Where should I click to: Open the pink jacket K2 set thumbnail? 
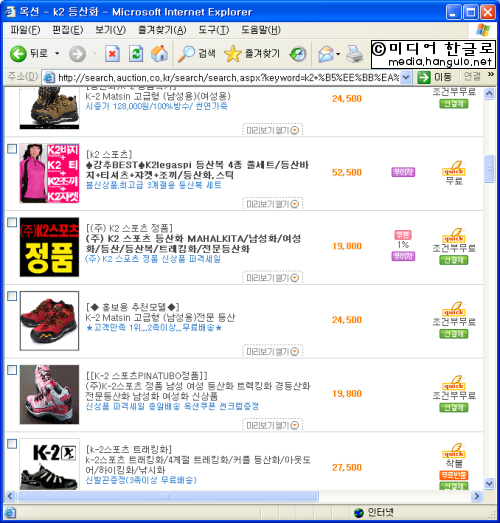click(49, 173)
